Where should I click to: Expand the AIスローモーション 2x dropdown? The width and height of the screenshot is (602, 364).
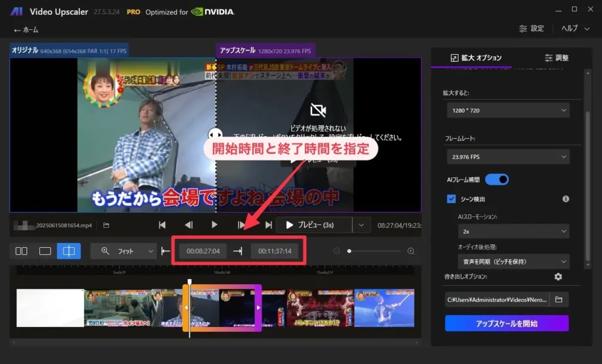pyautogui.click(x=513, y=231)
